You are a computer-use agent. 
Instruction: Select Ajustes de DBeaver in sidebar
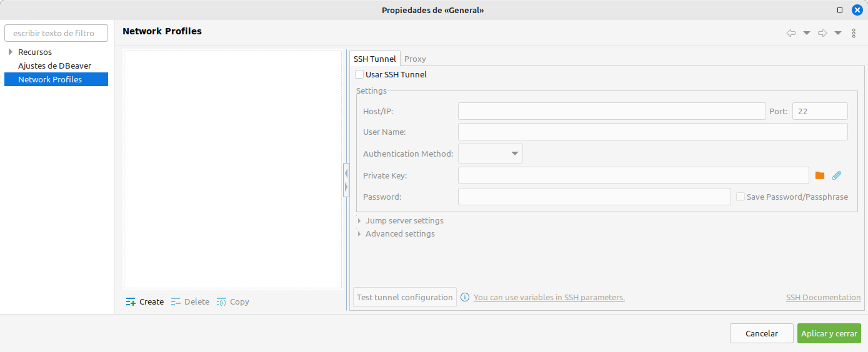click(x=54, y=66)
